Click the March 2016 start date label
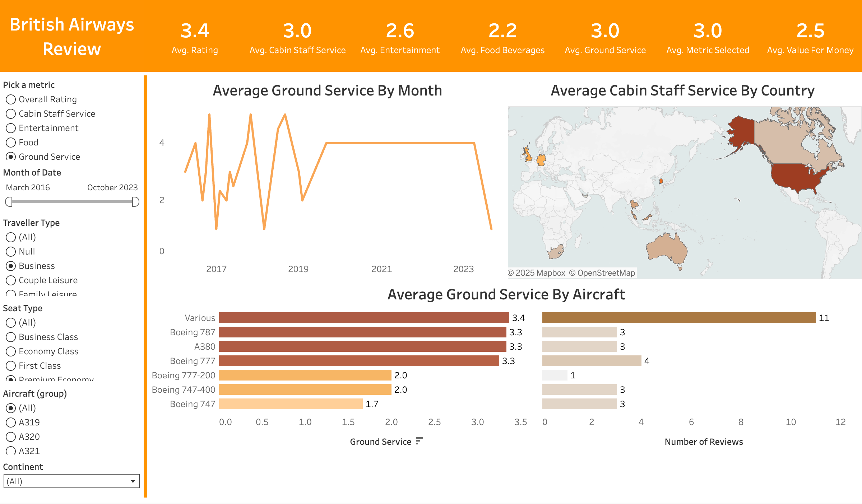The height and width of the screenshot is (504, 862). tap(28, 187)
